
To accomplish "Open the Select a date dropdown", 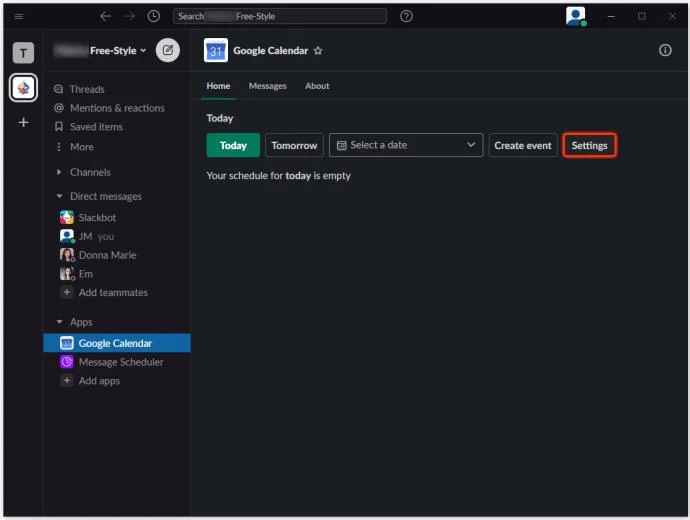I will [406, 145].
